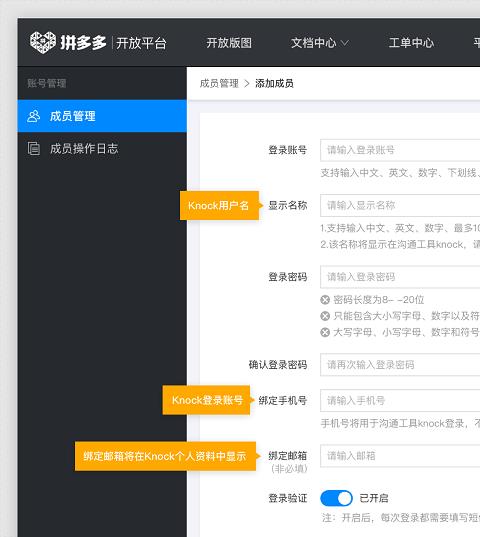Focus the 显示名称 input field
Image resolution: width=480 pixels, height=537 pixels.
[400, 205]
